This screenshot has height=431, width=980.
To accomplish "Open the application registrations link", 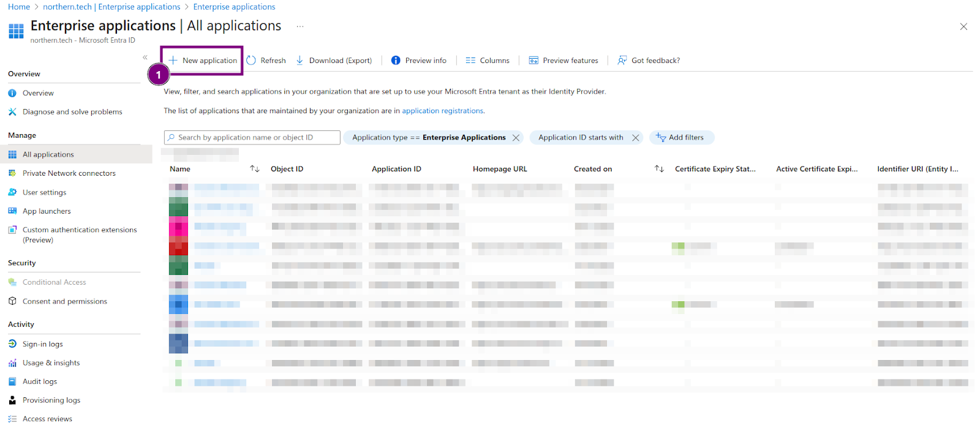I will [442, 111].
